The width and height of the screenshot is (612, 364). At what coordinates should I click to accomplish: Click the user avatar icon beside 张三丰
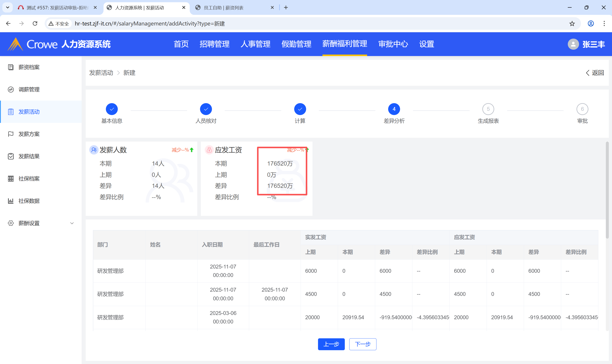573,44
